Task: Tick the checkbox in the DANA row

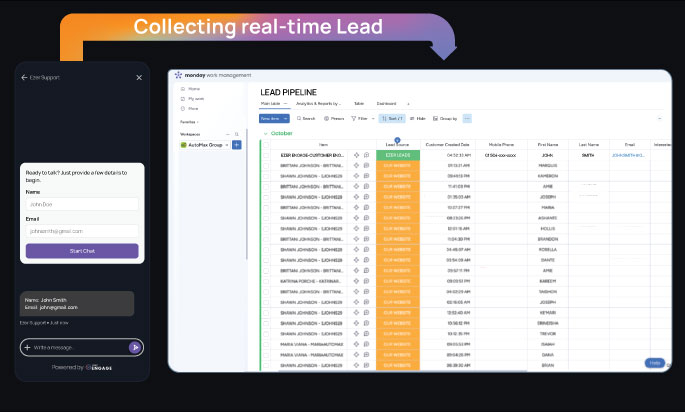Action: (x=266, y=355)
